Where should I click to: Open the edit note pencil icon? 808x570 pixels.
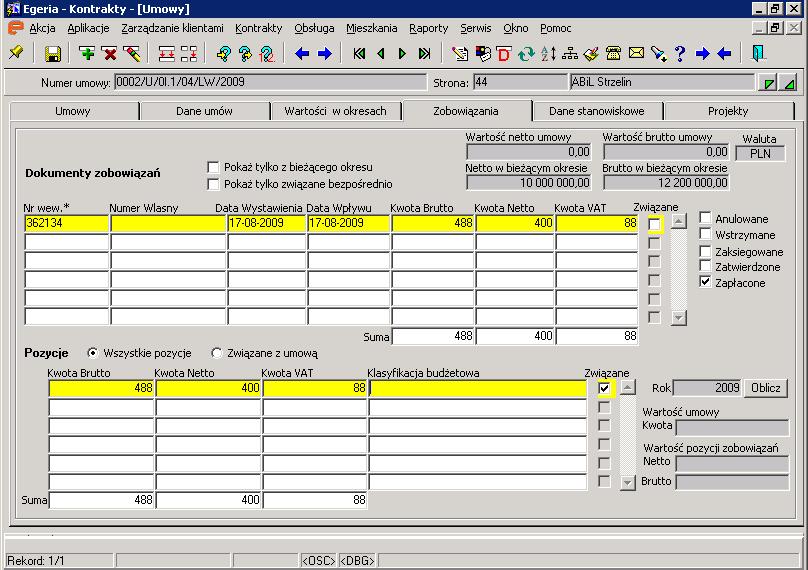(460, 53)
